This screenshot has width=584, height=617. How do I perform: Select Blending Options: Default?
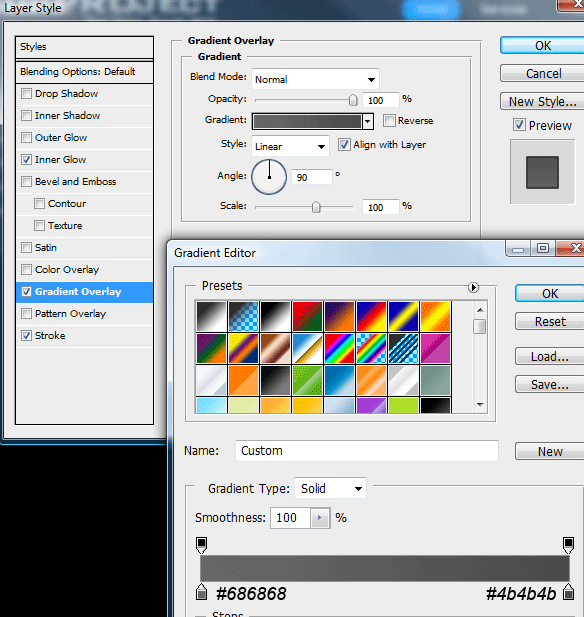coord(84,72)
